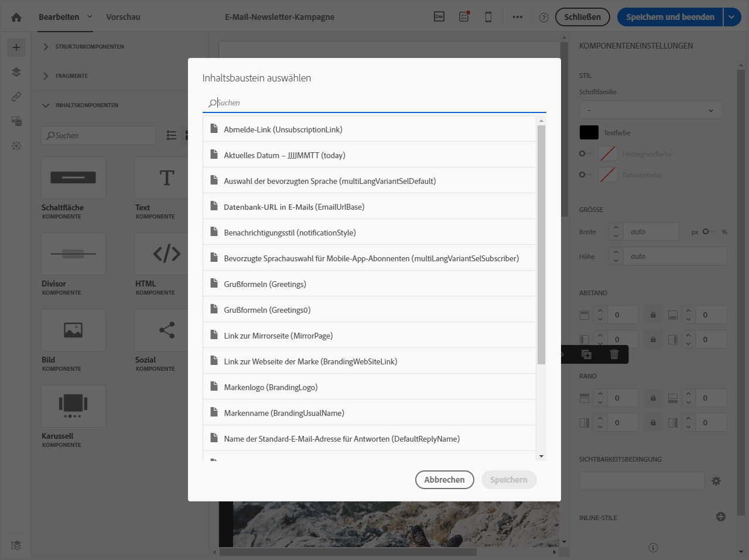Open Rahmenfarbe color swatch
The width and height of the screenshot is (749, 560).
(608, 175)
